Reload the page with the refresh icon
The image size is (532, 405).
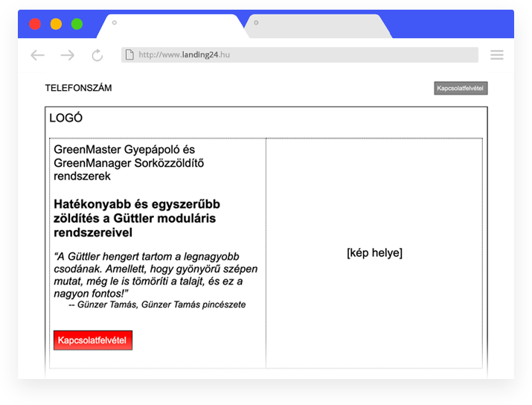[x=97, y=55]
